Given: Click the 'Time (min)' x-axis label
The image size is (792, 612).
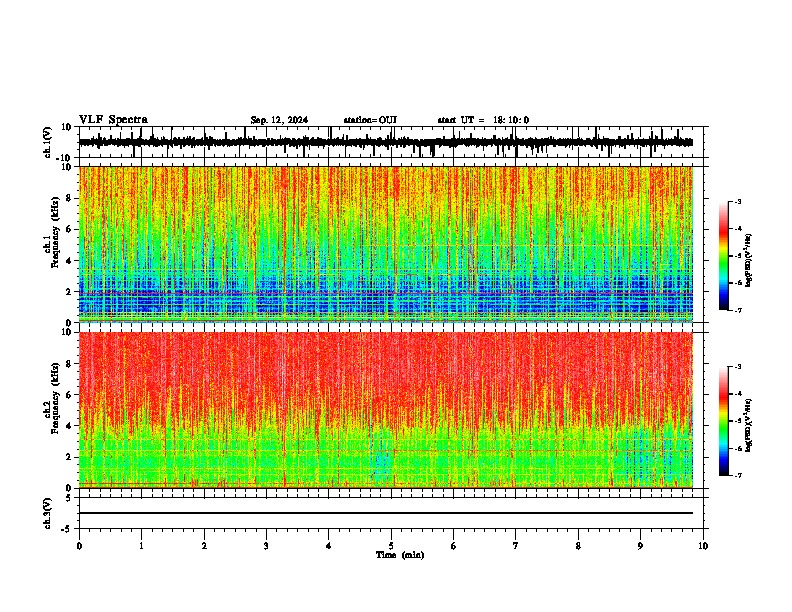Looking at the screenshot, I should 400,555.
